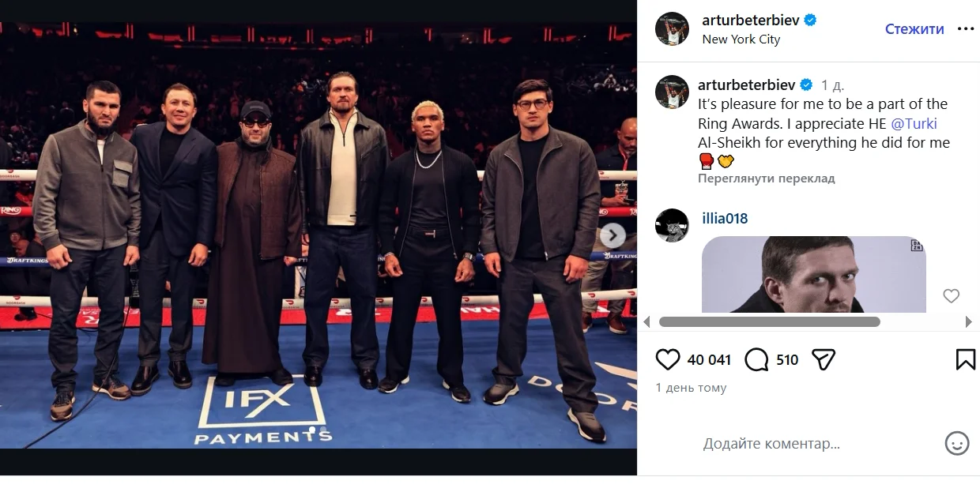Click blue verified badge in header
This screenshot has height=492, width=980.
click(810, 20)
